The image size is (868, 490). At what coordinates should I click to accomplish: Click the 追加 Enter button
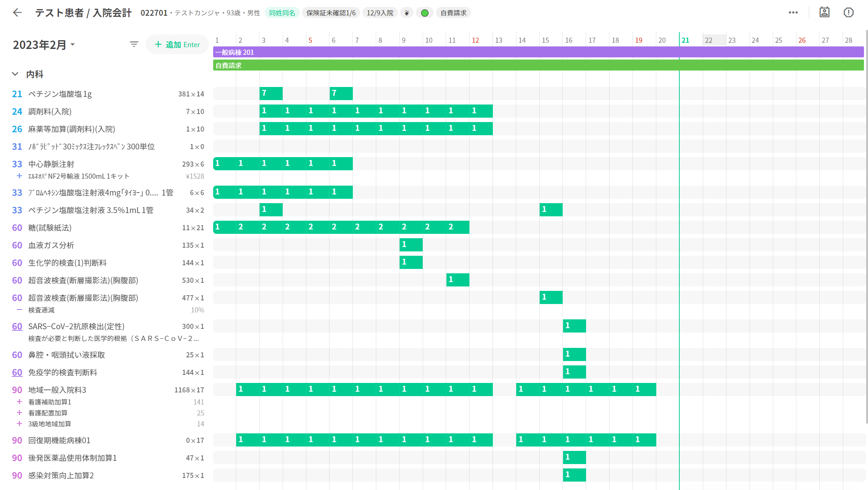pyautogui.click(x=177, y=45)
